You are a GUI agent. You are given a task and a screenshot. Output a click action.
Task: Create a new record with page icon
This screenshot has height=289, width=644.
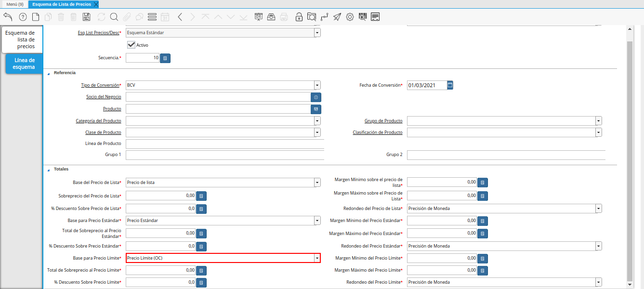pyautogui.click(x=36, y=17)
